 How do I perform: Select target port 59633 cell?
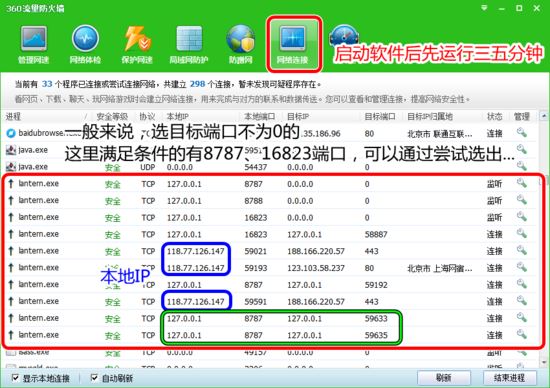pyautogui.click(x=376, y=319)
